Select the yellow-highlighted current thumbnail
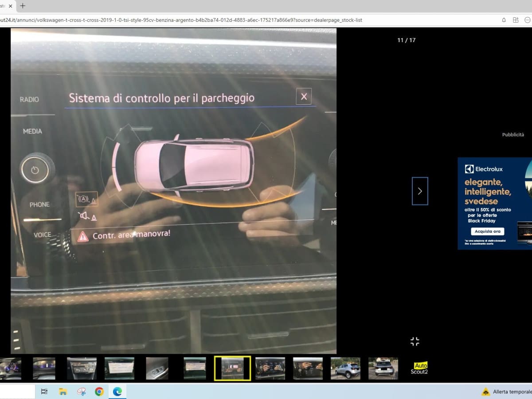Screen dimensions: 532x399 [232, 368]
